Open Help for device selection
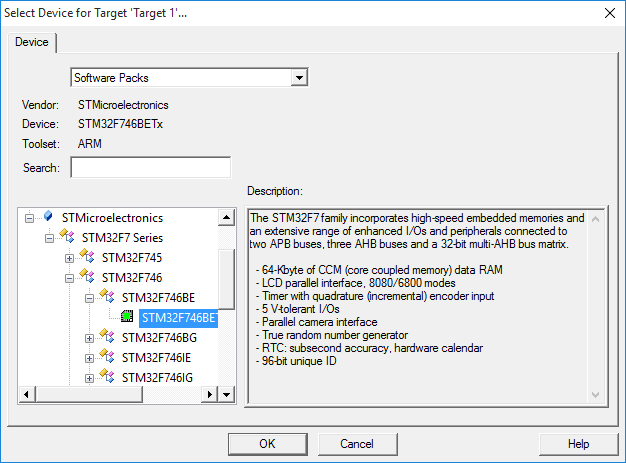This screenshot has width=626, height=463. (x=578, y=444)
